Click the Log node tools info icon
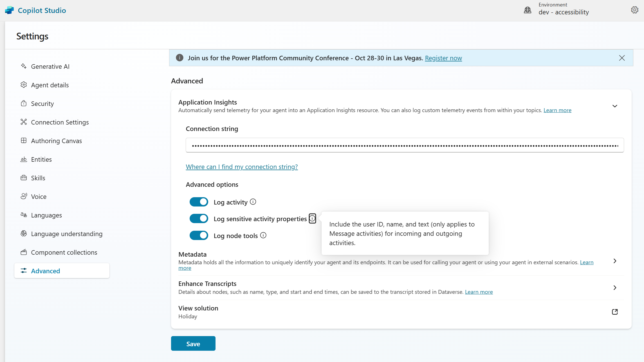This screenshot has height=362, width=644. click(263, 235)
